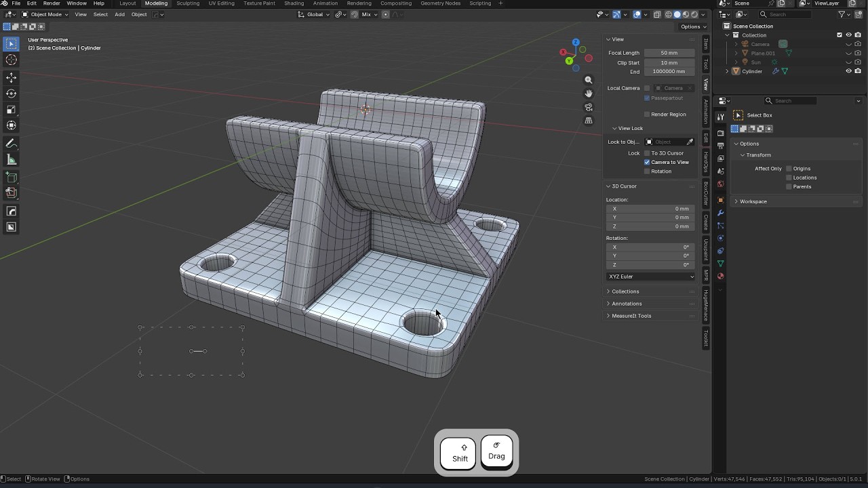This screenshot has height=488, width=868.
Task: Click the zoom magnifier viewport gizmo
Action: tap(589, 80)
